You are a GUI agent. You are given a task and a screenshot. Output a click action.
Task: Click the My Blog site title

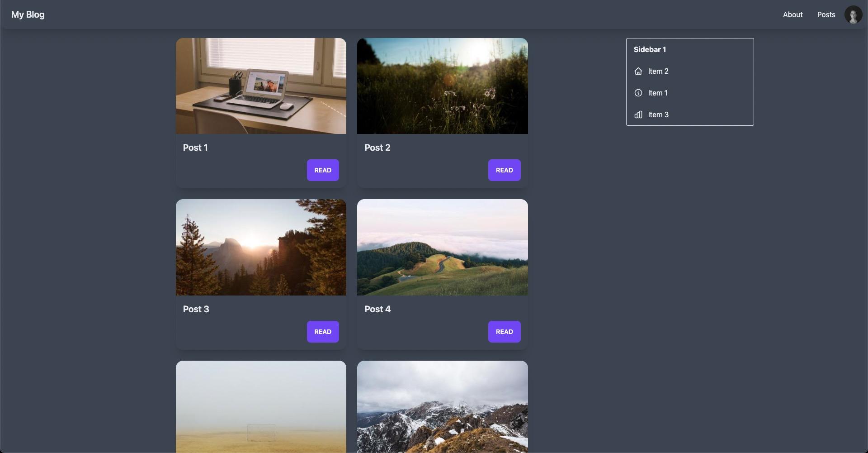tap(28, 14)
